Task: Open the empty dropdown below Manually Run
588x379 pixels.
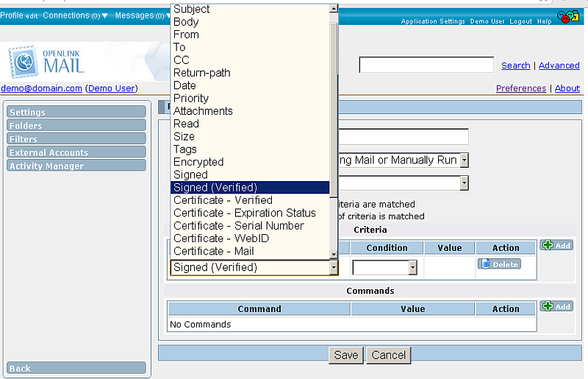Action: tap(403, 183)
